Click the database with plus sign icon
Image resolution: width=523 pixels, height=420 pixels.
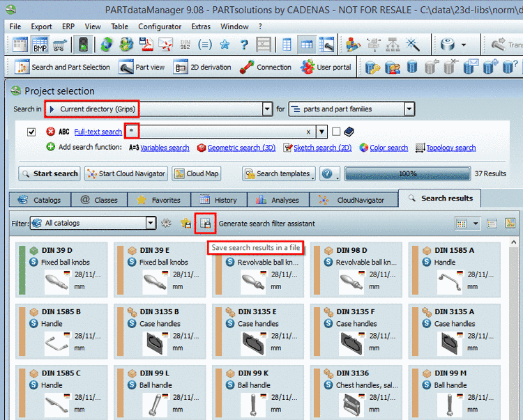click(x=490, y=67)
